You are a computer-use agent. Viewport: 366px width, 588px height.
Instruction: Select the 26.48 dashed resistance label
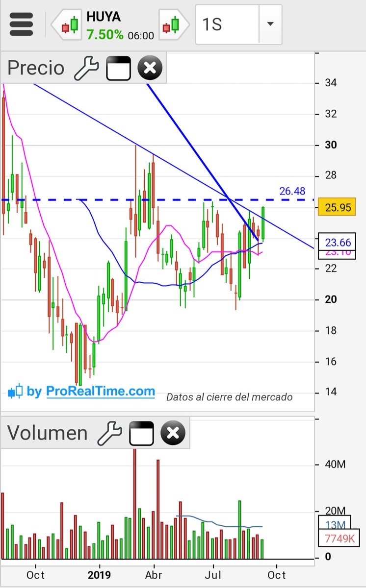pos(292,191)
